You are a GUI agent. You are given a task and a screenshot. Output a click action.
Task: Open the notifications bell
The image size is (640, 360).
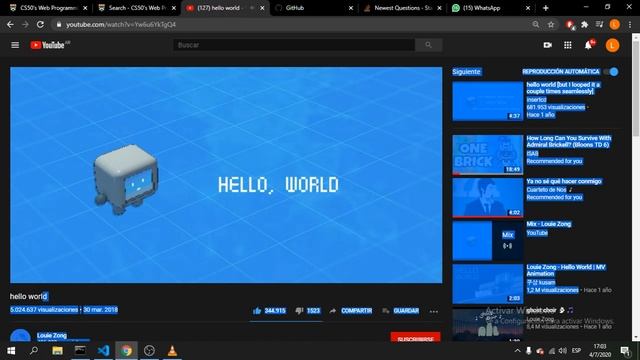click(x=589, y=45)
